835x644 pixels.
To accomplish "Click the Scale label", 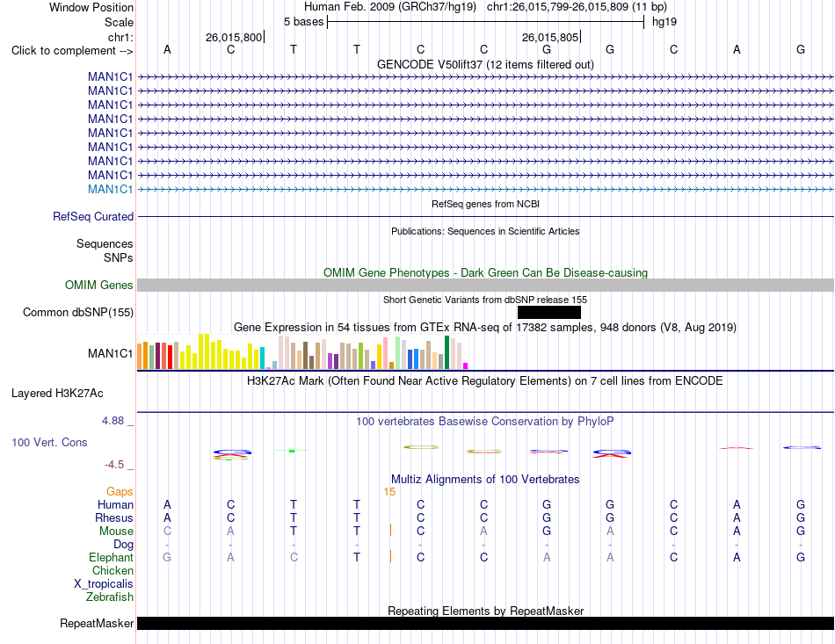I will (119, 22).
